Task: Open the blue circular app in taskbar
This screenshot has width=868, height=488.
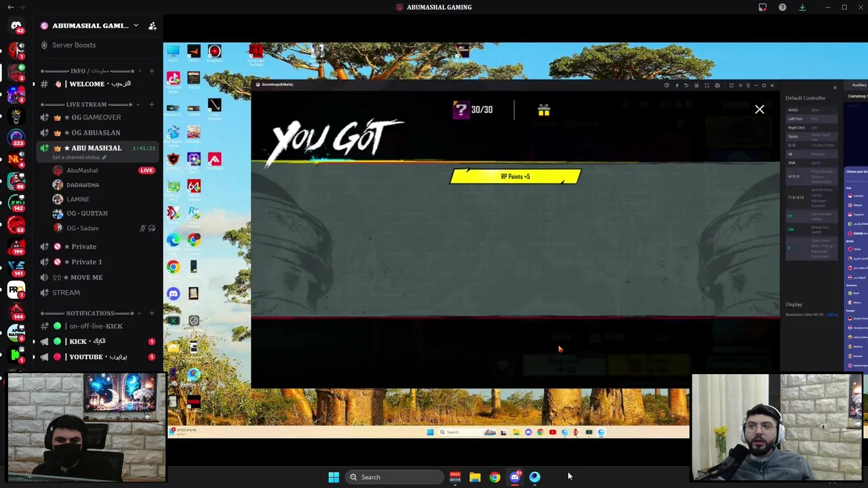Action: pos(535,477)
